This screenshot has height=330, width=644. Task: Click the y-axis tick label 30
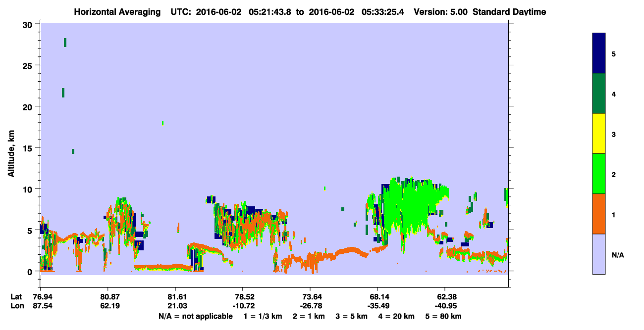click(x=29, y=24)
